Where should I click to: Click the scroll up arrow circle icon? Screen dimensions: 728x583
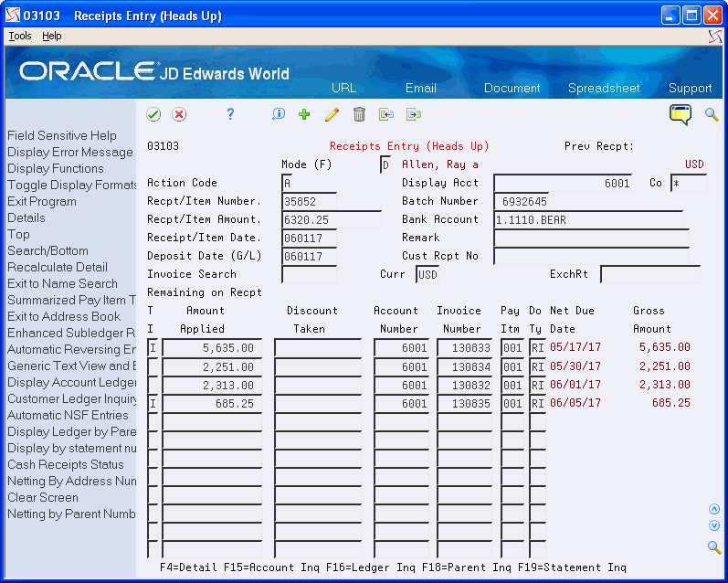click(x=714, y=509)
